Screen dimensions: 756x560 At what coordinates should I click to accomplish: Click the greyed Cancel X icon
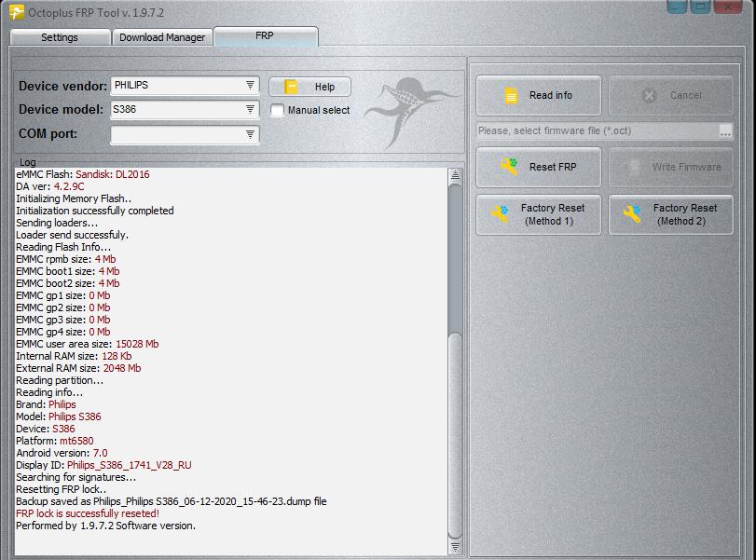[649, 95]
